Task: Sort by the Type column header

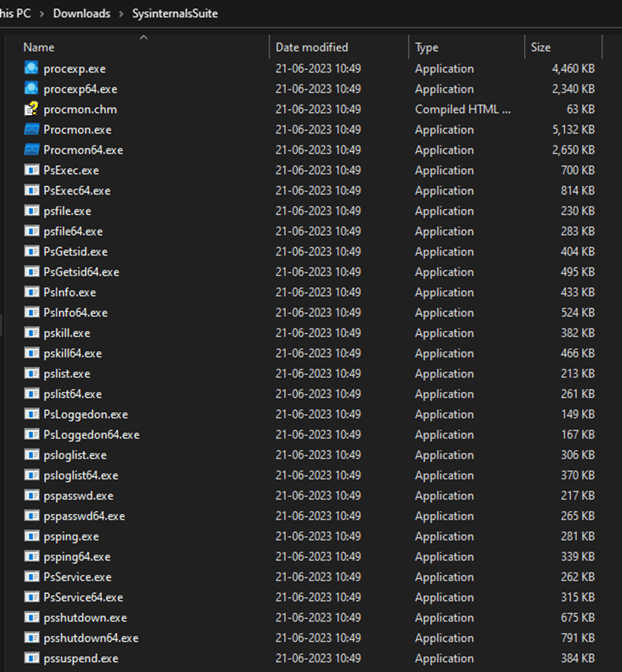Action: pos(427,47)
